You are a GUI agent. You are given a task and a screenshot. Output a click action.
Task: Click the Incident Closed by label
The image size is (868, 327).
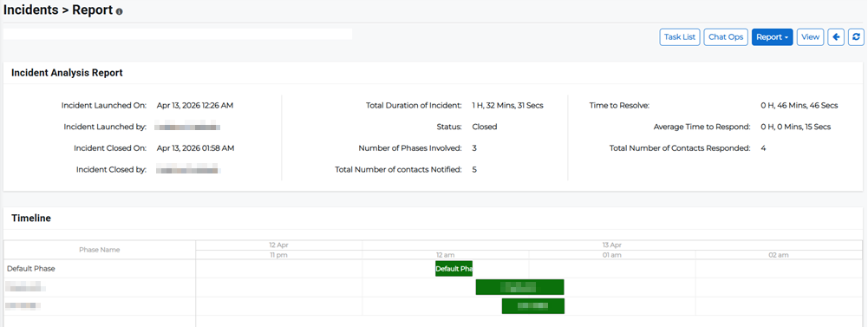111,170
